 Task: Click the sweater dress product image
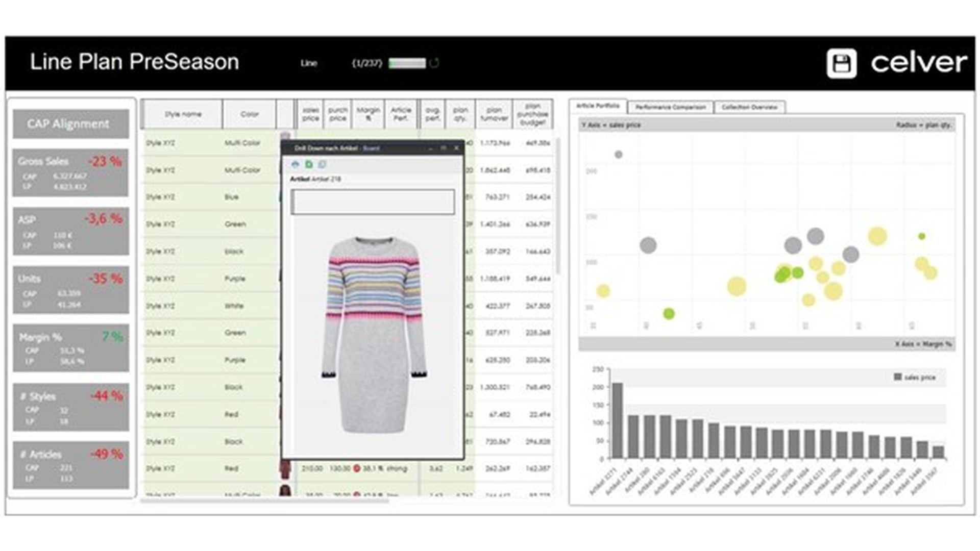[x=374, y=334]
